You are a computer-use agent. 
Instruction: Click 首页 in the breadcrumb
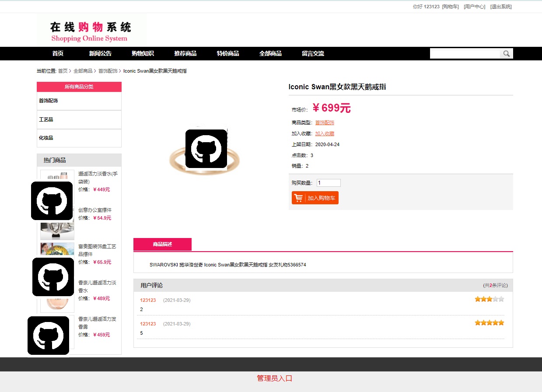(x=63, y=71)
